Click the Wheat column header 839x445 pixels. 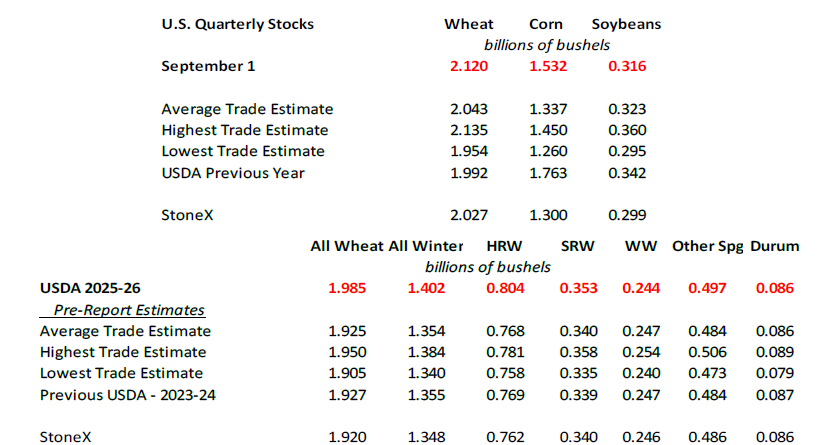(469, 24)
